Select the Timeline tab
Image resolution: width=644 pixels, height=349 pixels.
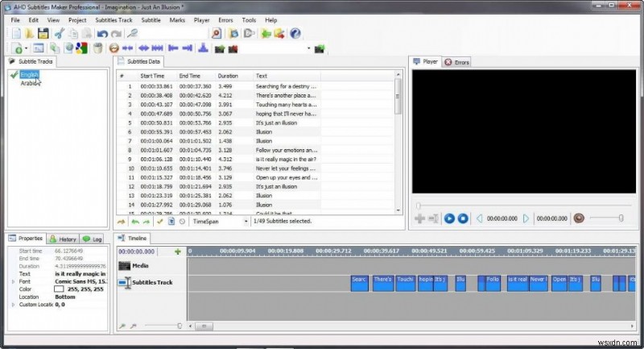point(132,238)
